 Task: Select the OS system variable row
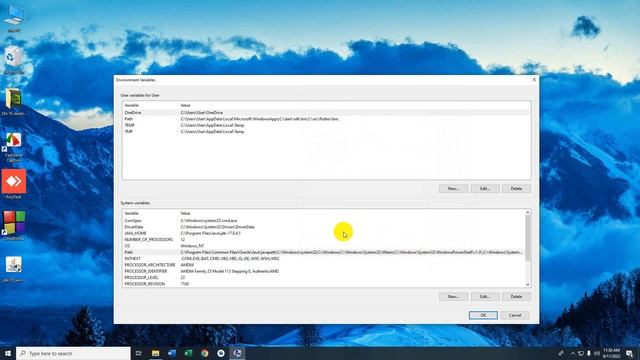324,246
